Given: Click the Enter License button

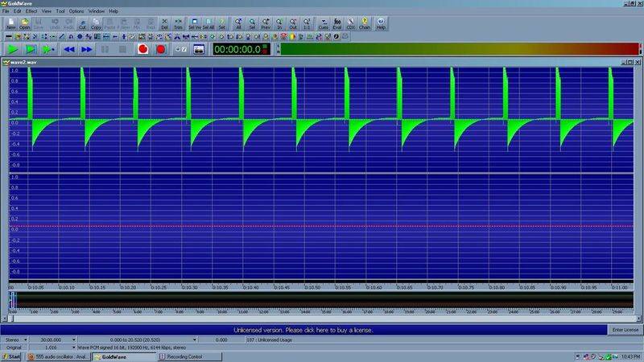Looking at the screenshot, I should [624, 330].
